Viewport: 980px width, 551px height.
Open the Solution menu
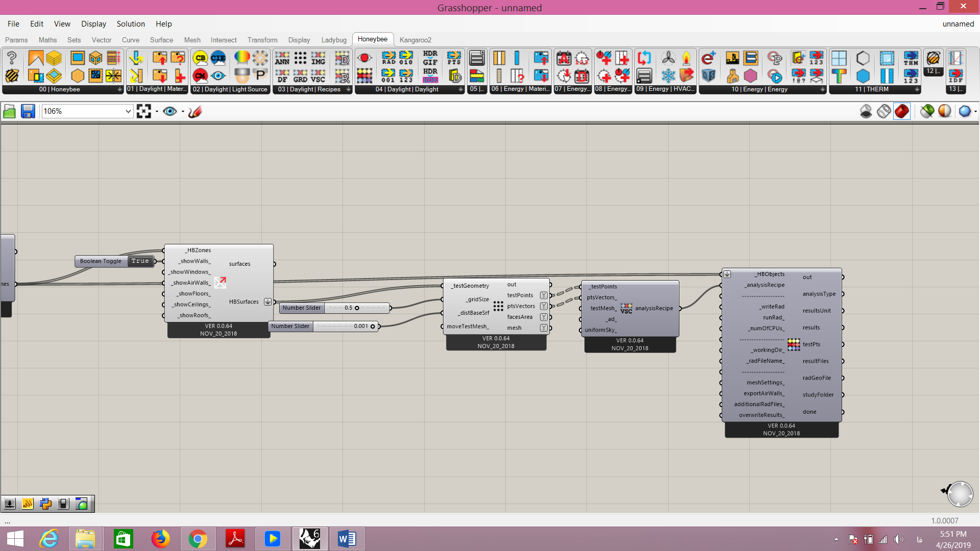coord(131,24)
